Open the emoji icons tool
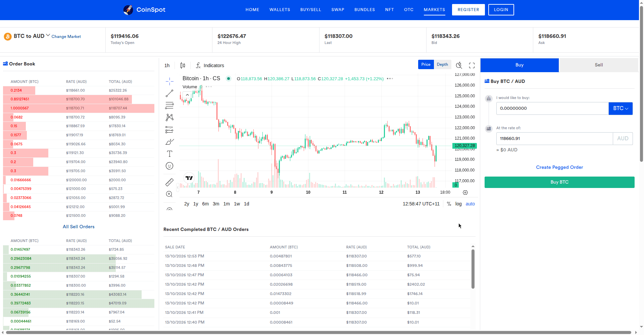This screenshot has height=335, width=644. coord(169,166)
